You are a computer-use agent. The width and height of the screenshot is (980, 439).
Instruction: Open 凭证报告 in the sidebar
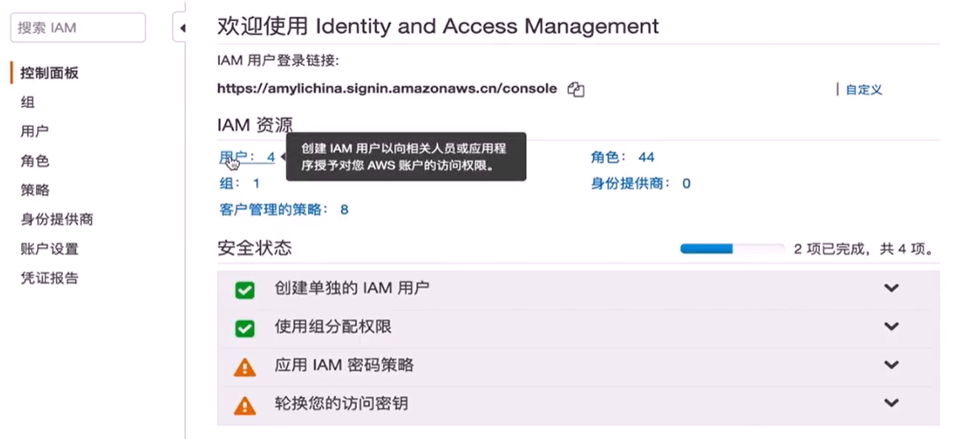click(x=50, y=278)
